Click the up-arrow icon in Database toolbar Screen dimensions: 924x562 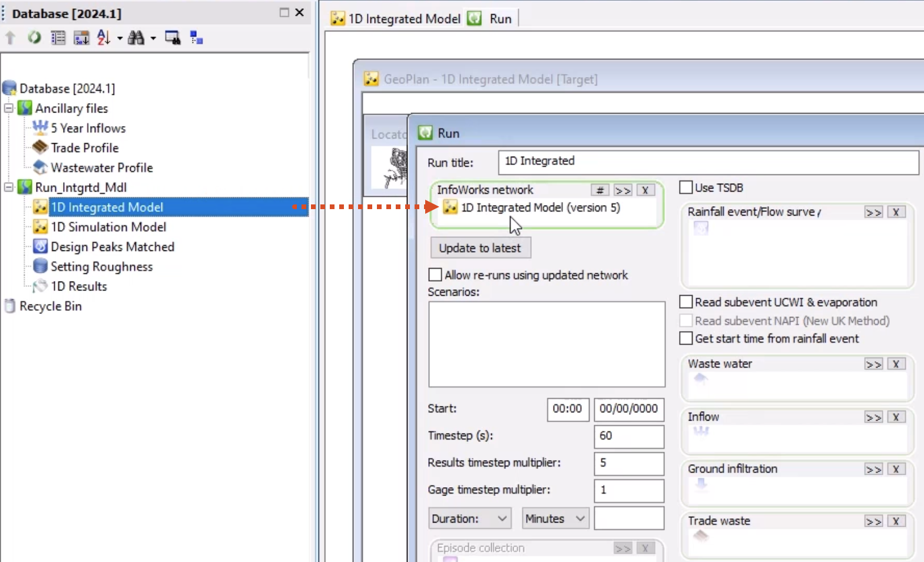coord(10,38)
